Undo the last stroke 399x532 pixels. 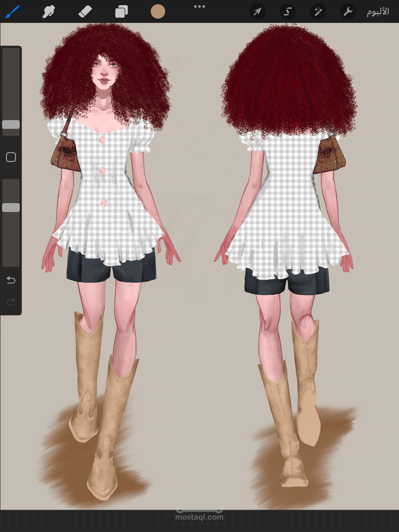11,280
